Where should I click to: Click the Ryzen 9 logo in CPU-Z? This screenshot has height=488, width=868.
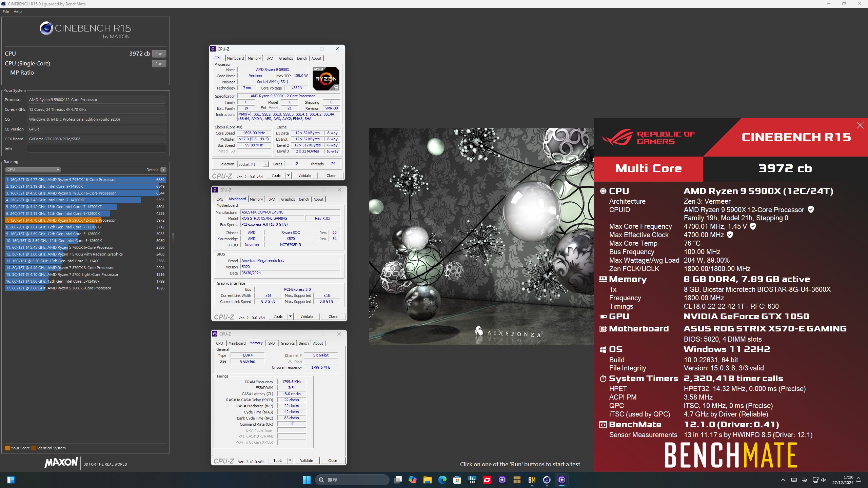click(325, 78)
